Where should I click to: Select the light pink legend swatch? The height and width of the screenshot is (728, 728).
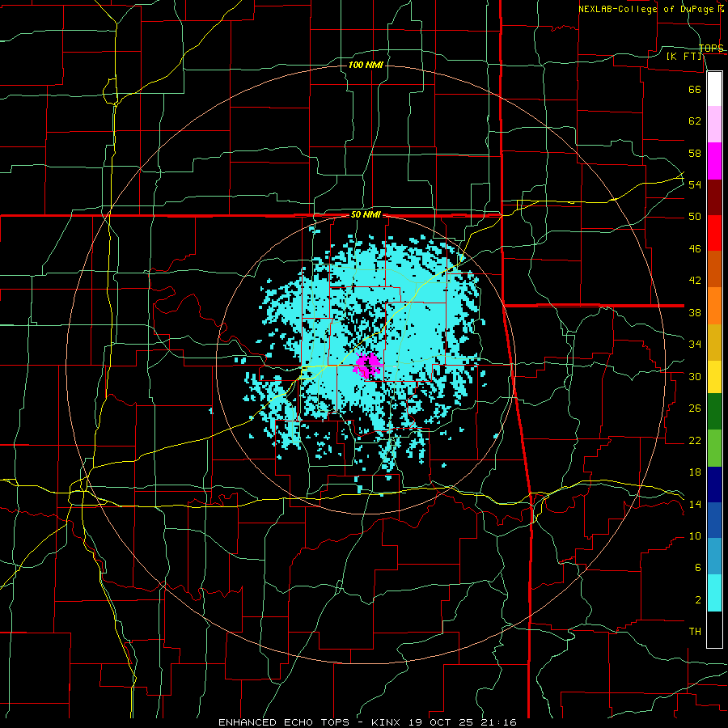pos(714,125)
